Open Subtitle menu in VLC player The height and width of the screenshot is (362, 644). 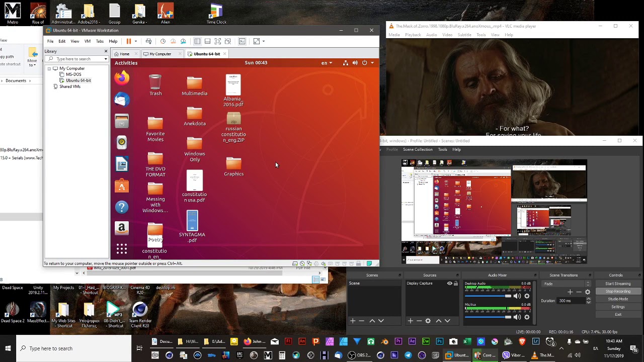(x=464, y=35)
